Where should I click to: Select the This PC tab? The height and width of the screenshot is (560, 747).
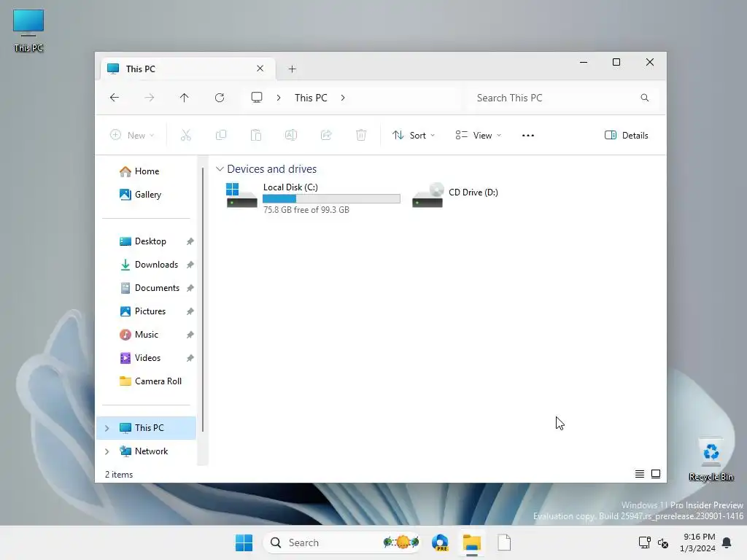tap(188, 69)
